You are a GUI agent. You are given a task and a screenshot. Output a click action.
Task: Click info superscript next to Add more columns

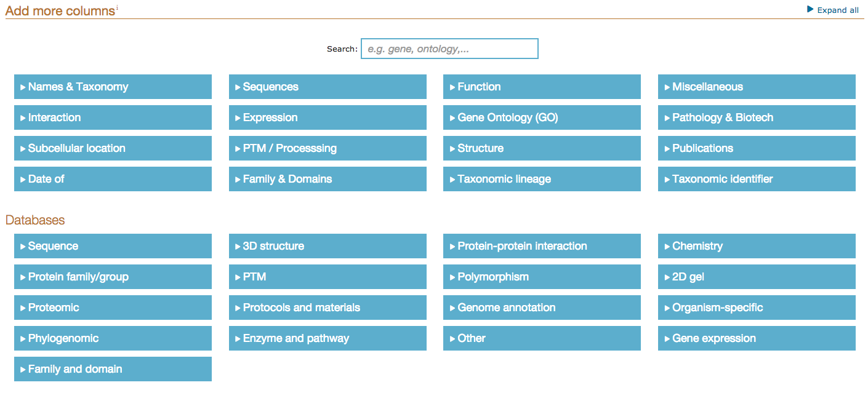tap(117, 7)
